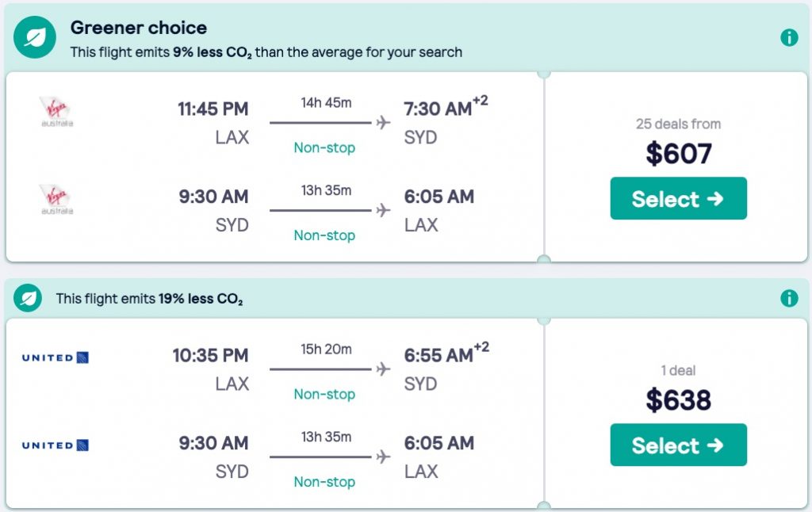Click the "1 deal" label above $638

(x=678, y=370)
